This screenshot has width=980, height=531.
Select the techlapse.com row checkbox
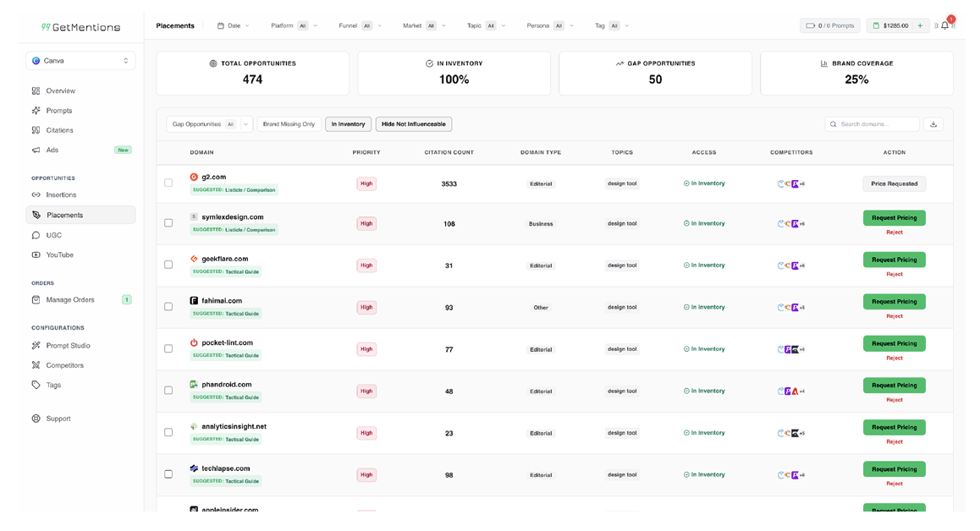click(x=168, y=474)
